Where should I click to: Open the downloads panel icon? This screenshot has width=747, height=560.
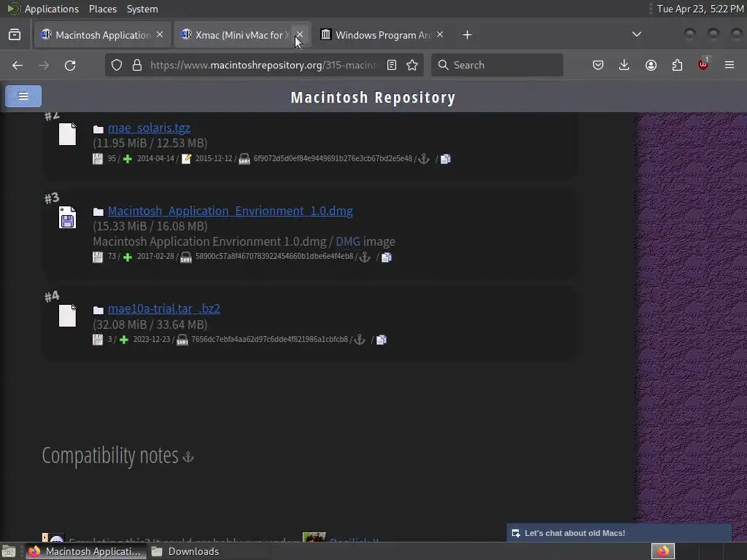point(624,65)
